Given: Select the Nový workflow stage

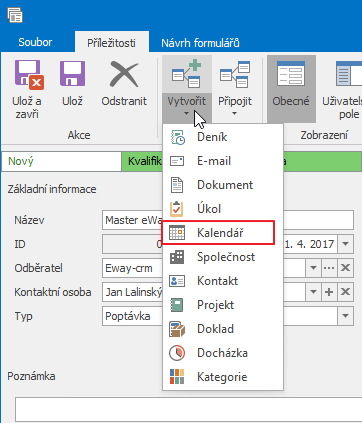Looking at the screenshot, I should [x=61, y=161].
